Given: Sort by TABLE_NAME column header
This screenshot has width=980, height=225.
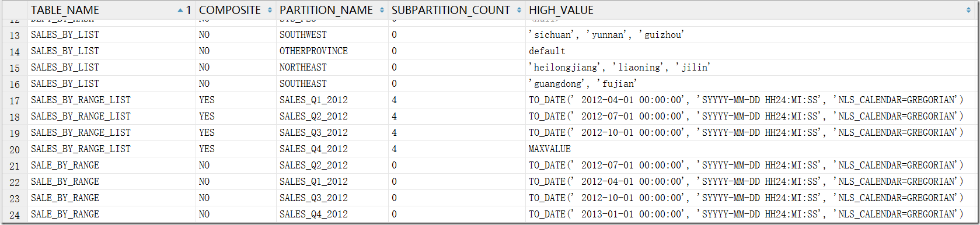Looking at the screenshot, I should [x=65, y=10].
